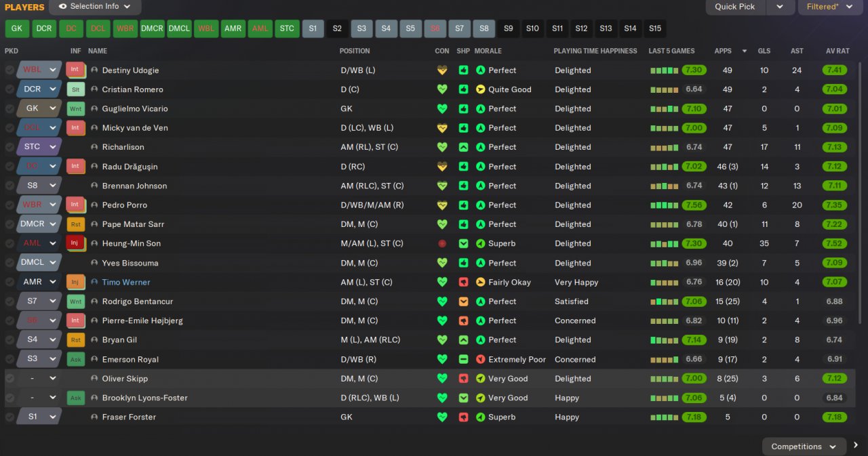Screen dimensions: 868x456
Task: Sort by the APPS column header
Action: point(723,51)
